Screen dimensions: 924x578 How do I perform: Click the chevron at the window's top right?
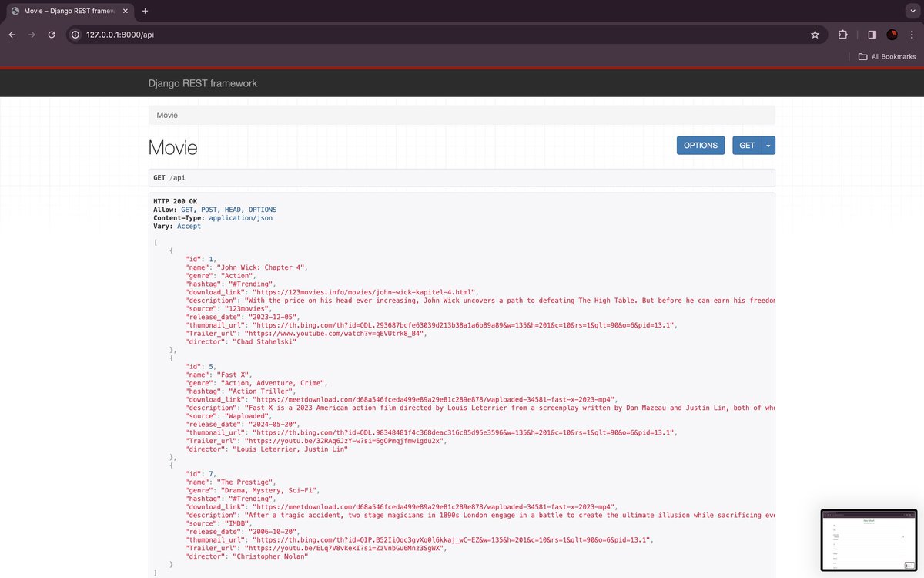coord(912,11)
